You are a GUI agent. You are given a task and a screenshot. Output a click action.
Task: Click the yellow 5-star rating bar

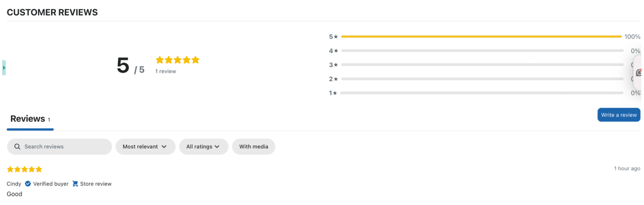coord(481,37)
